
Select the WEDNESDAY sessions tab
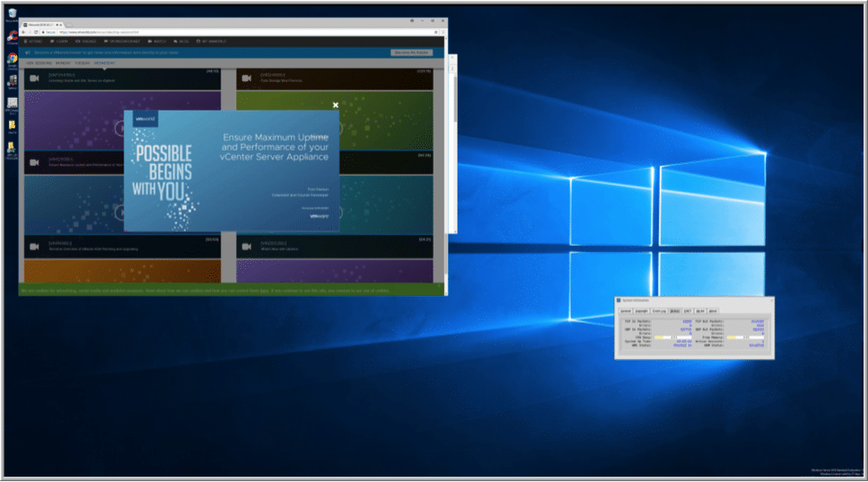(x=105, y=63)
